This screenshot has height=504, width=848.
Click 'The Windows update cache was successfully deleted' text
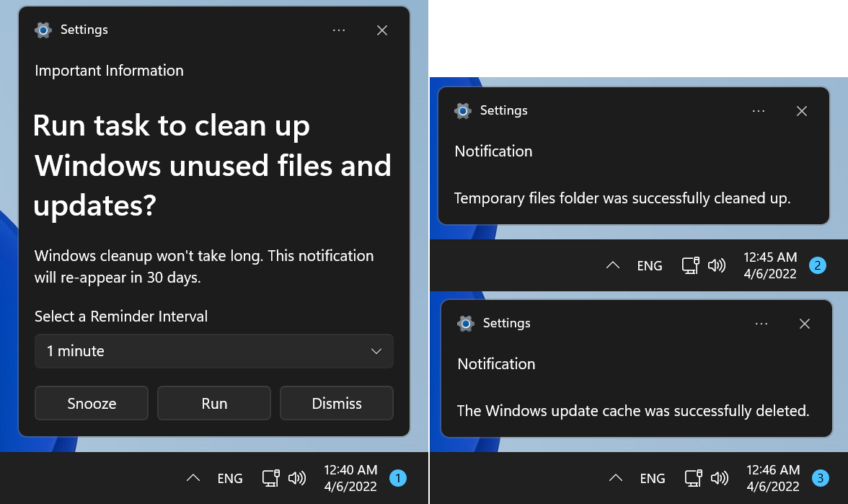[x=633, y=411]
